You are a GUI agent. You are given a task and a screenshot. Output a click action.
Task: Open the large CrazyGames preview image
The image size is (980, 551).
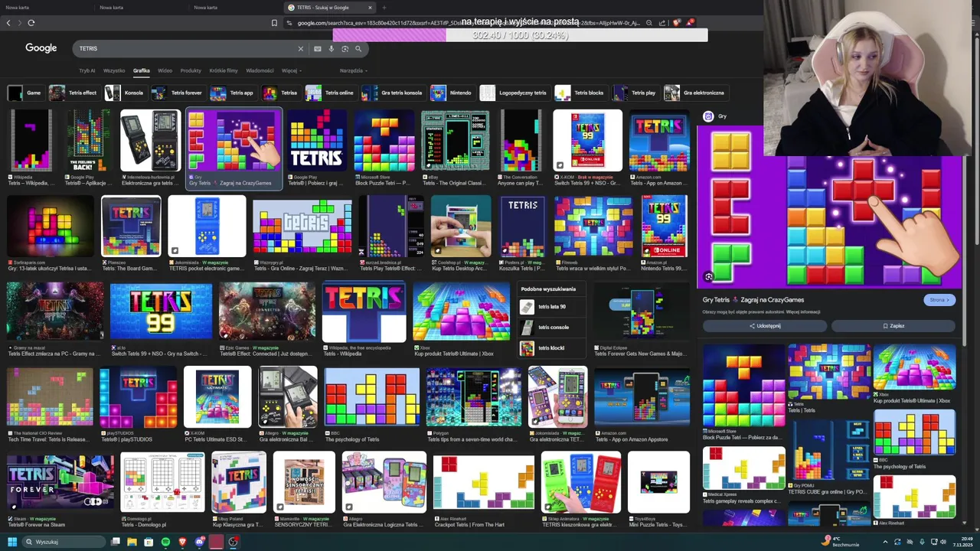click(829, 207)
